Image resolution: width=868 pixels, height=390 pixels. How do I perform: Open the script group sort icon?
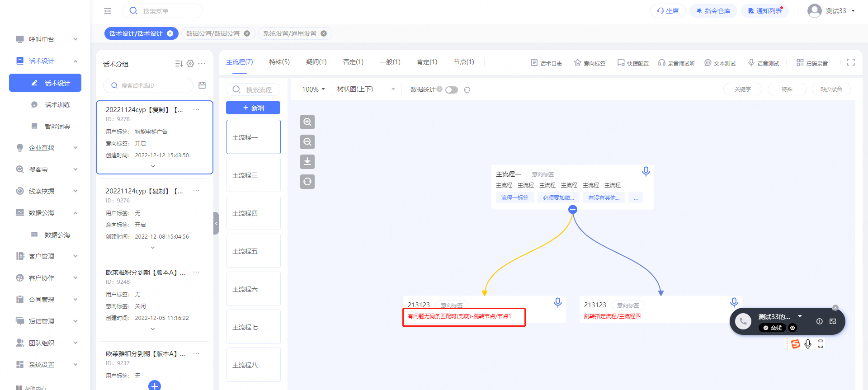(x=179, y=64)
